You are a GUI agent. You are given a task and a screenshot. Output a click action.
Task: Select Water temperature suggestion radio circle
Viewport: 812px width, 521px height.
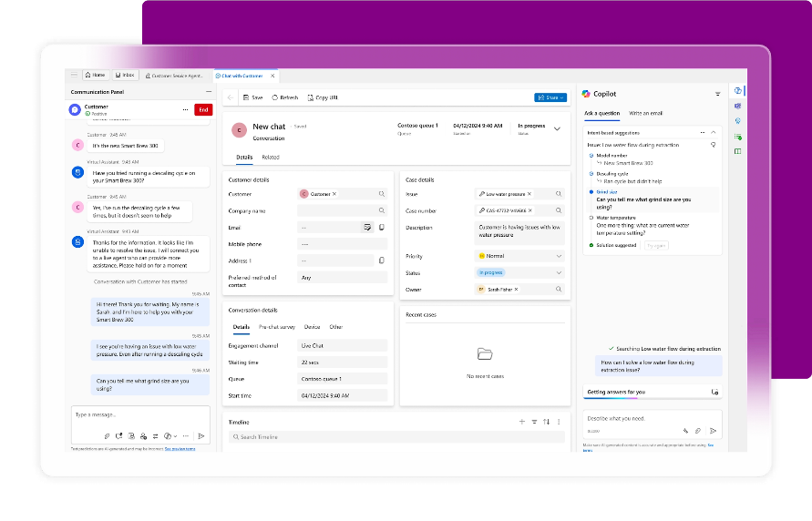point(591,219)
